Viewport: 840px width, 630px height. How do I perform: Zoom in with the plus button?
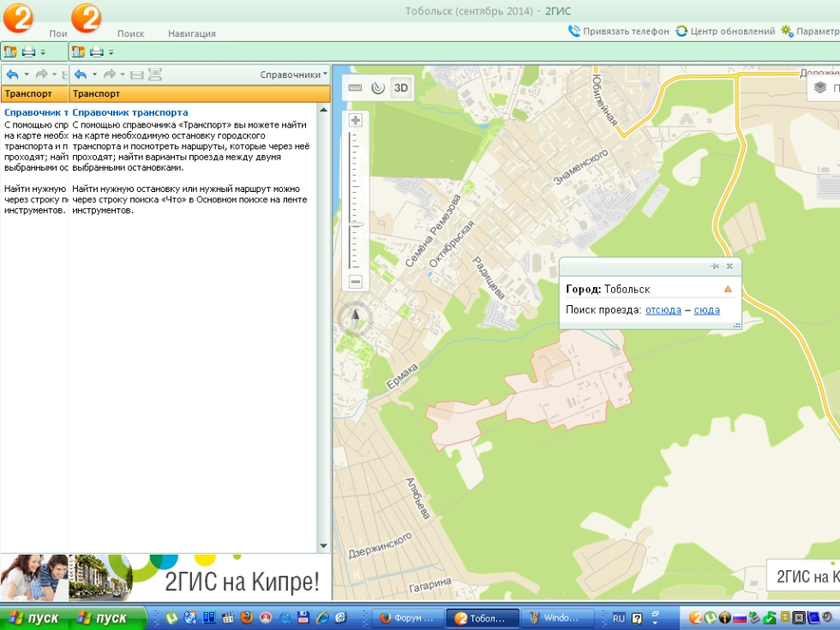coord(355,120)
